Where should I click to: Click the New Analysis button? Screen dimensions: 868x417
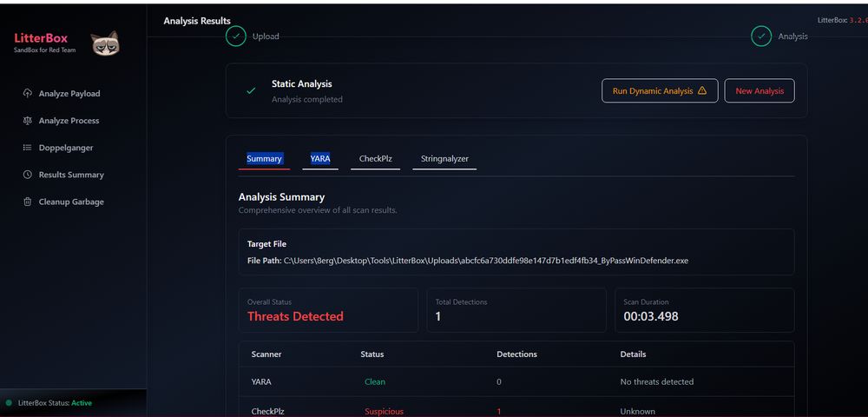(759, 91)
